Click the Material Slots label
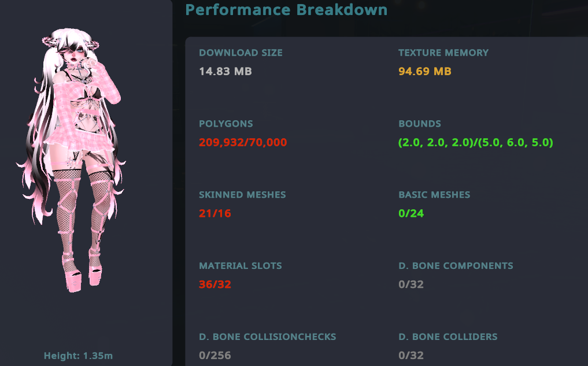The width and height of the screenshot is (588, 366). click(241, 266)
